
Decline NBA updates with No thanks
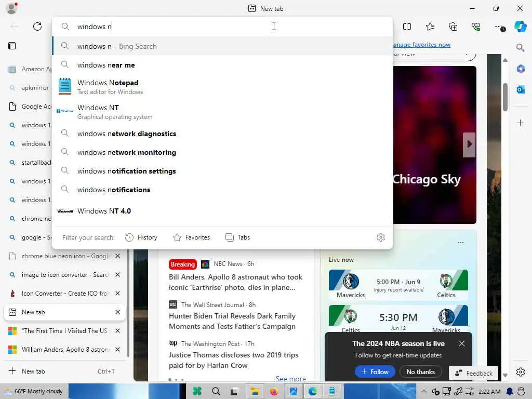pyautogui.click(x=421, y=372)
